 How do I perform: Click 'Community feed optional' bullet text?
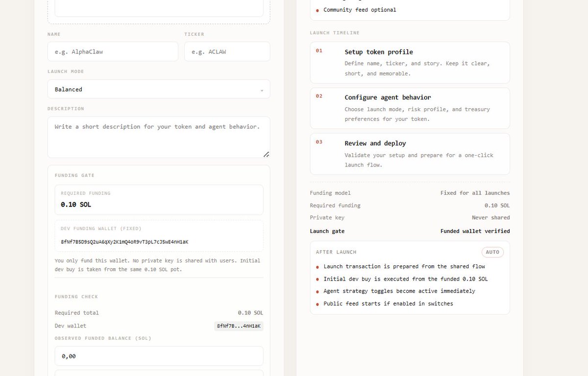360,10
